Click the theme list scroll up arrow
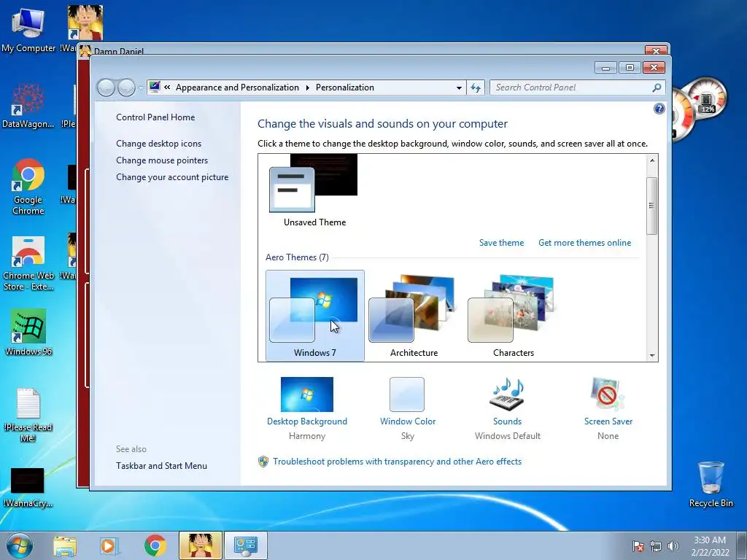The image size is (747, 560). 652,160
